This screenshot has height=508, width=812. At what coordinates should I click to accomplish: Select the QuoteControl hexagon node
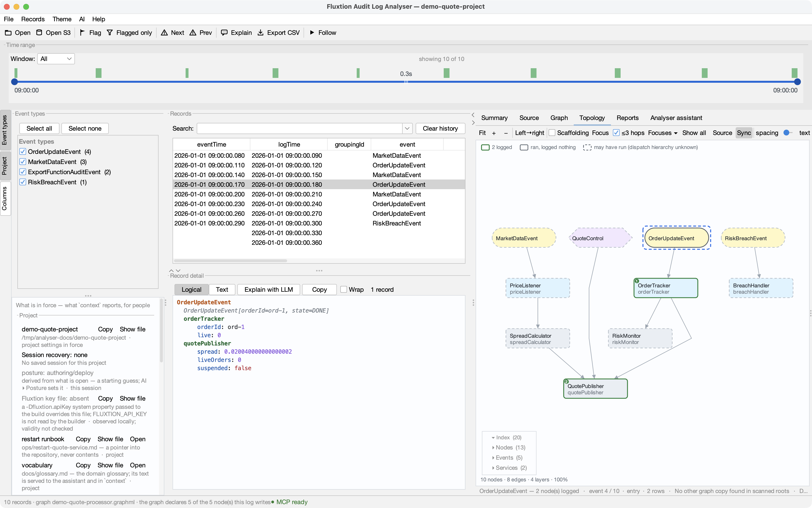point(600,238)
